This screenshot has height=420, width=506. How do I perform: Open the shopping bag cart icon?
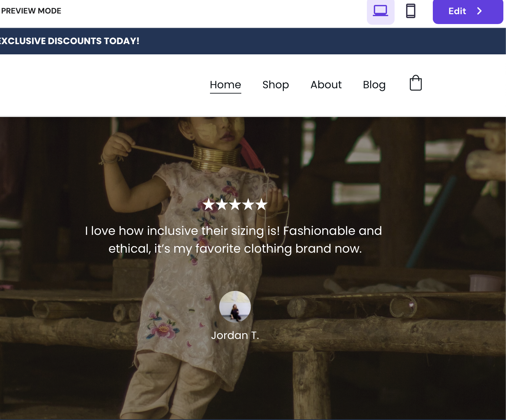415,83
